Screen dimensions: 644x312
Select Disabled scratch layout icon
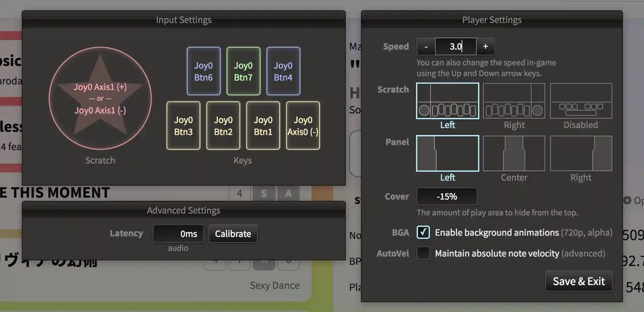click(581, 101)
